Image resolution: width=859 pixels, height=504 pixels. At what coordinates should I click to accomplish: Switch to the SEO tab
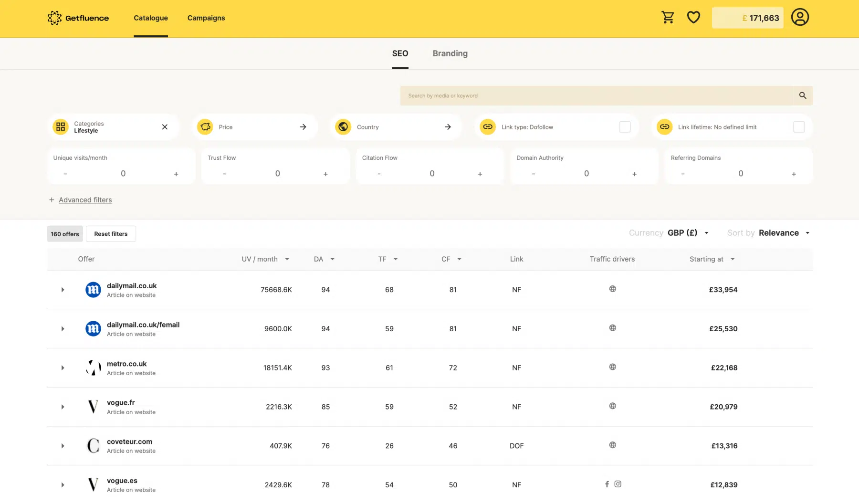click(x=400, y=53)
